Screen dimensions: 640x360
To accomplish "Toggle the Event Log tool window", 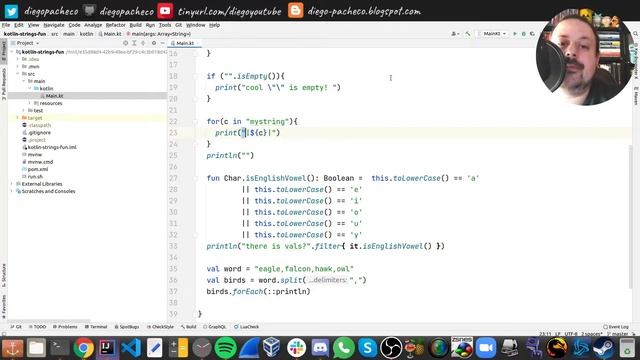I will pos(616,327).
